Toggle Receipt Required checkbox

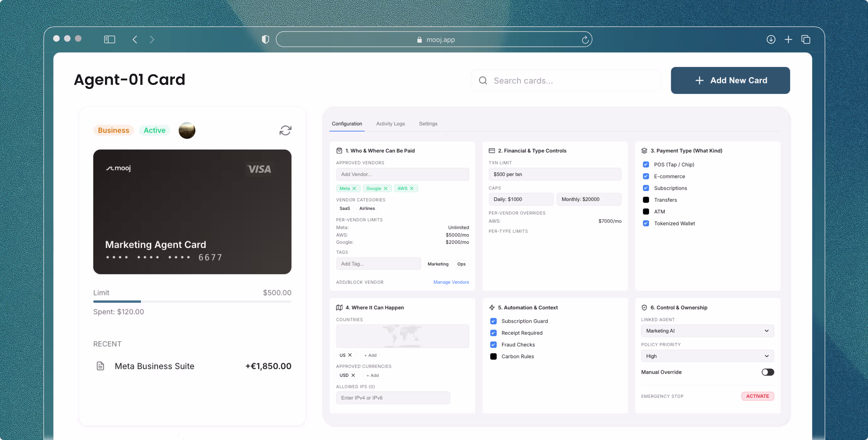coord(493,333)
